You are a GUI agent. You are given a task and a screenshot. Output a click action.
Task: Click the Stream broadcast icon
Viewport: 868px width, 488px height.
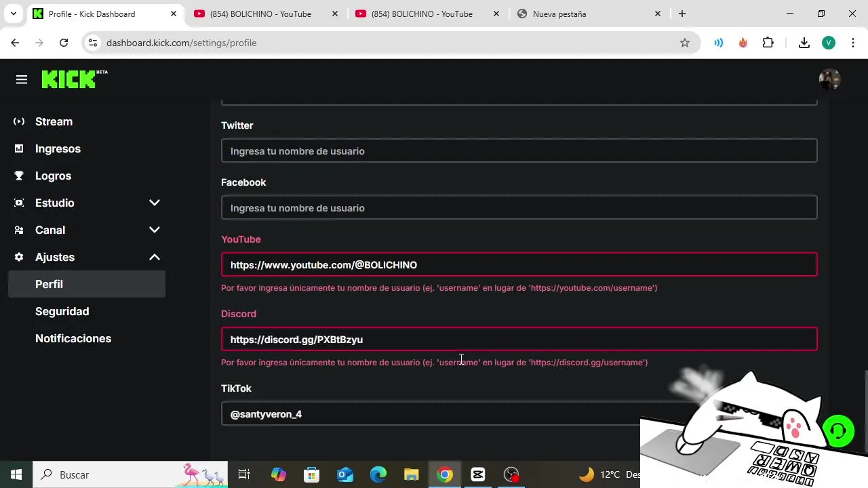click(x=19, y=121)
